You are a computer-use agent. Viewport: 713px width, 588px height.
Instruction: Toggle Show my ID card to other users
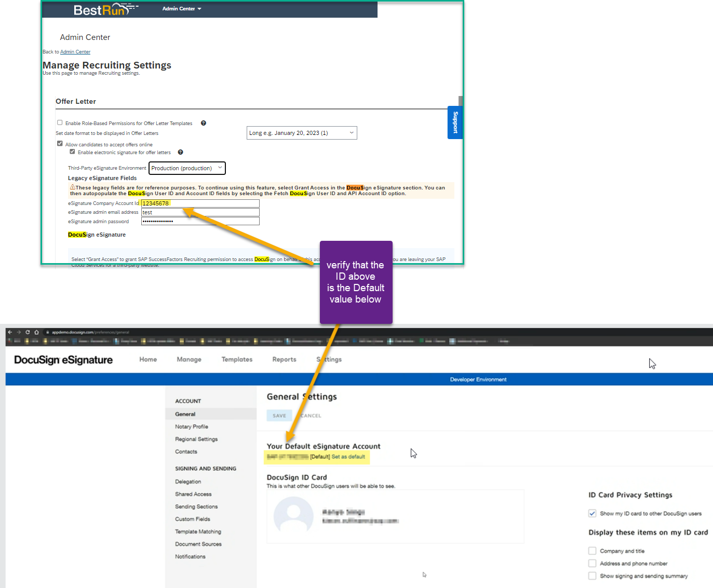click(x=592, y=513)
